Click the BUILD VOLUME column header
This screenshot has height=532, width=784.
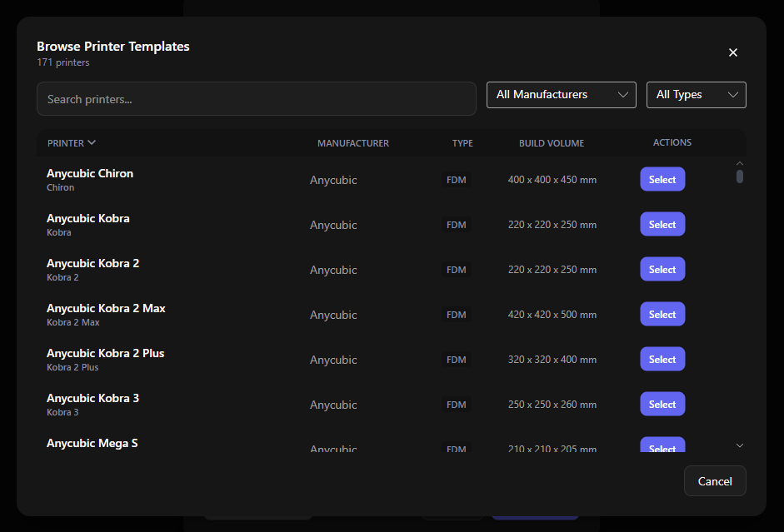[x=552, y=143]
